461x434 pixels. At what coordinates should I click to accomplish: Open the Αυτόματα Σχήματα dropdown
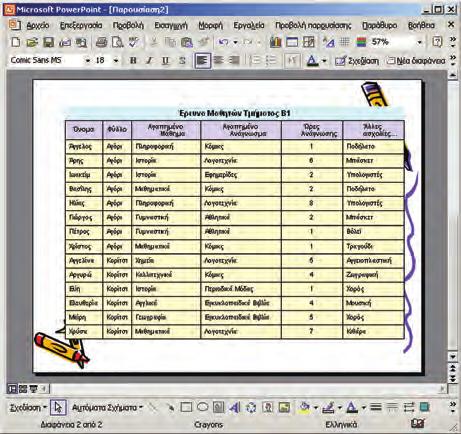pyautogui.click(x=107, y=407)
